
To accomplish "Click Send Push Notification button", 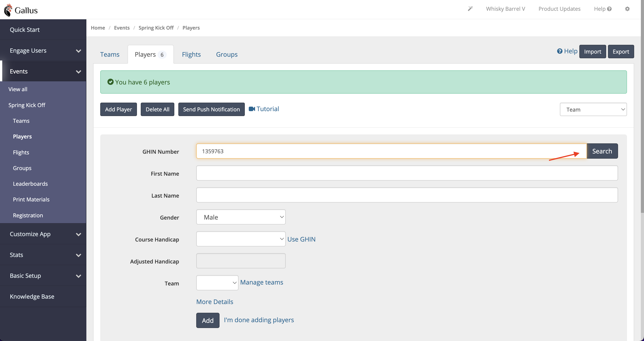I will click(211, 109).
